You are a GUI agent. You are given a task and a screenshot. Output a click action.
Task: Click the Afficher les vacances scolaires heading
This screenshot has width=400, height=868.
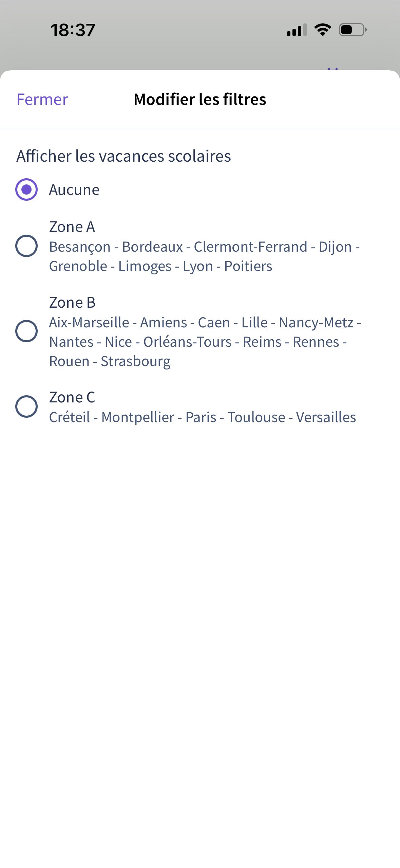click(x=123, y=156)
